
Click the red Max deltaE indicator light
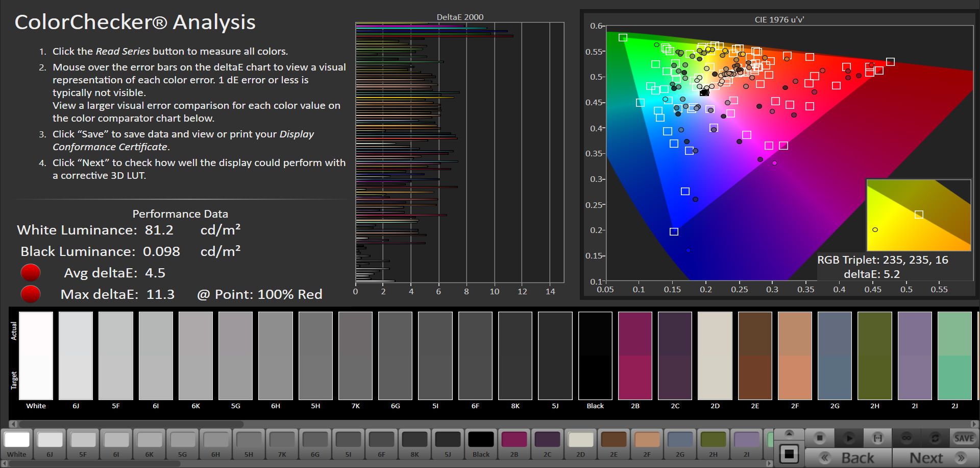[31, 294]
